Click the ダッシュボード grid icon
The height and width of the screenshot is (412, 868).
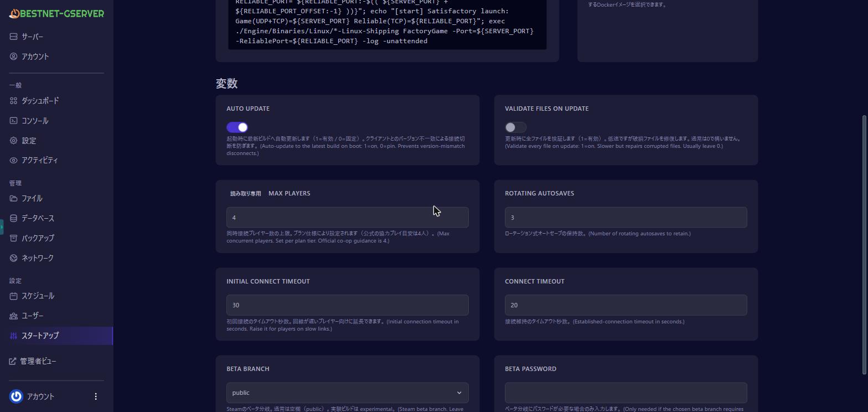click(14, 101)
